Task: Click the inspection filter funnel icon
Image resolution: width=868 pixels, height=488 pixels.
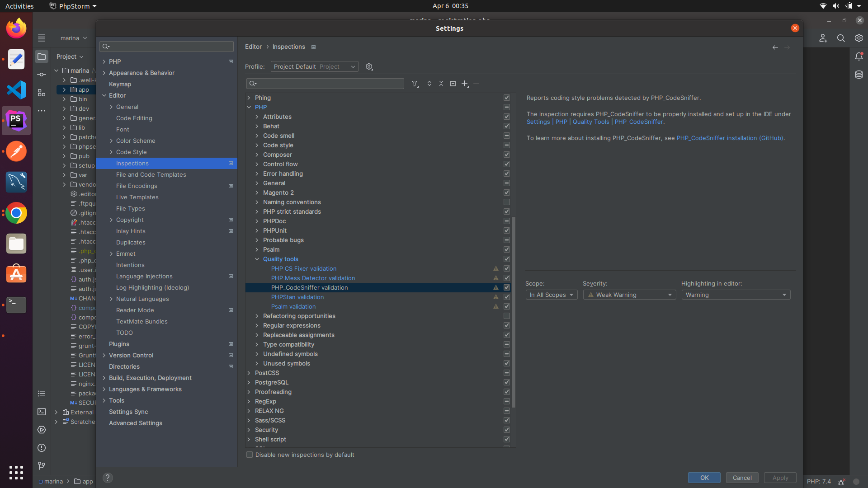Action: pos(415,84)
